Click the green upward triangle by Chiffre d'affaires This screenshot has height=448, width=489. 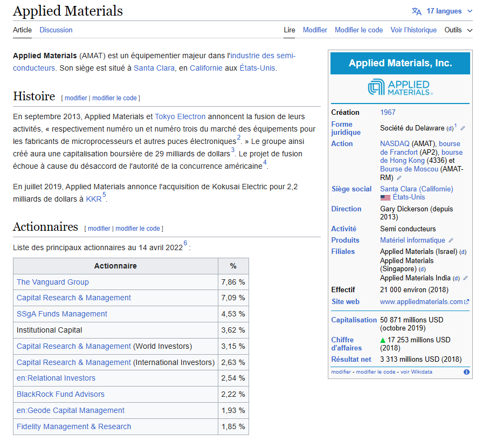pyautogui.click(x=383, y=340)
